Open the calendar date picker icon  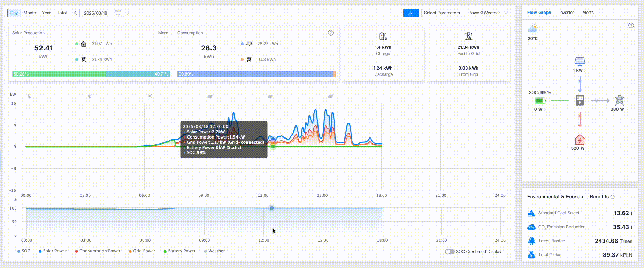pyautogui.click(x=118, y=13)
